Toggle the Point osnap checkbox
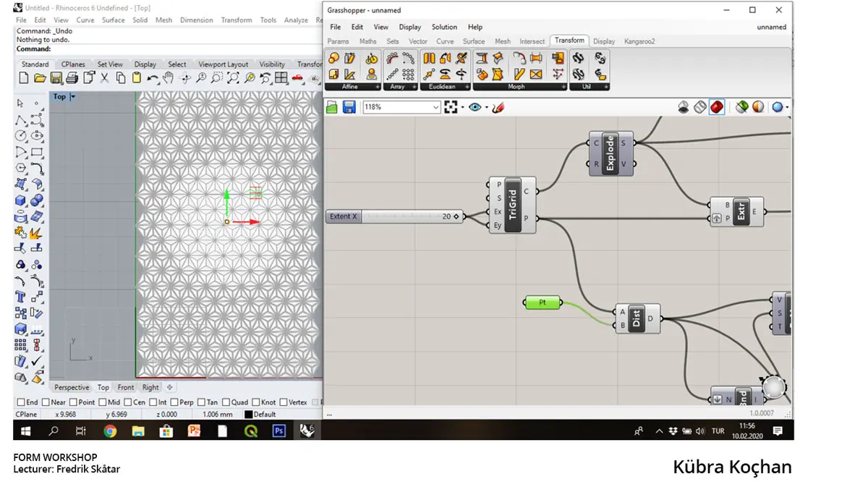Viewport: 868px width, 487px height. (x=74, y=402)
